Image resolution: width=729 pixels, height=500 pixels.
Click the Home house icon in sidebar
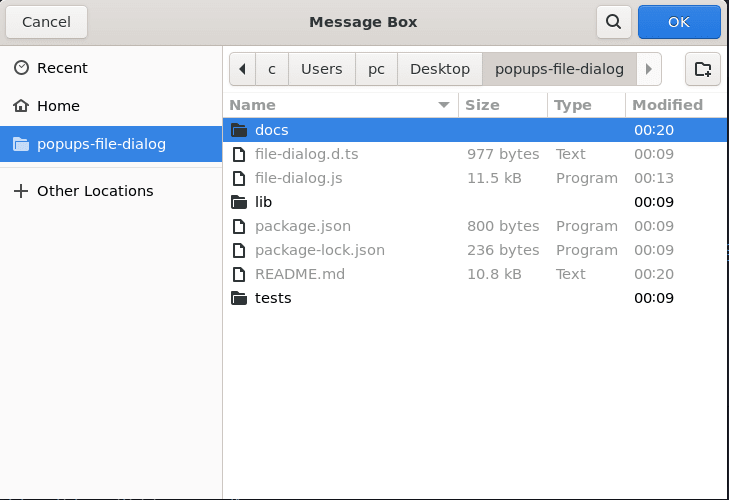pos(21,106)
